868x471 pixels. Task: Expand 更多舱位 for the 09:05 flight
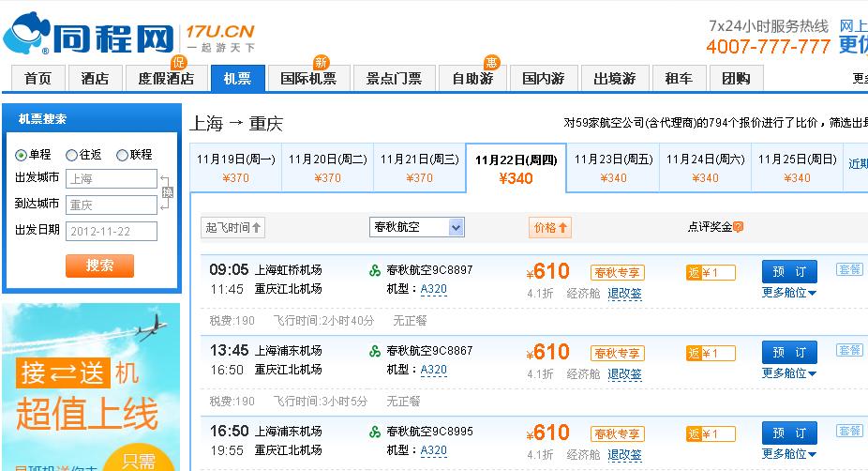789,293
